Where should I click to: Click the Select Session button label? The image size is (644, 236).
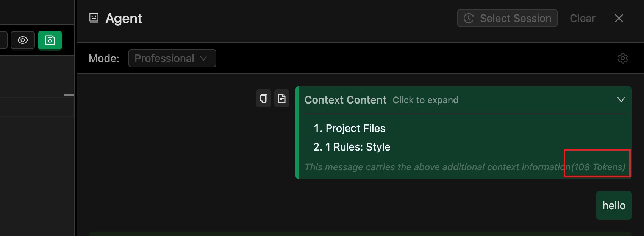pyautogui.click(x=515, y=18)
